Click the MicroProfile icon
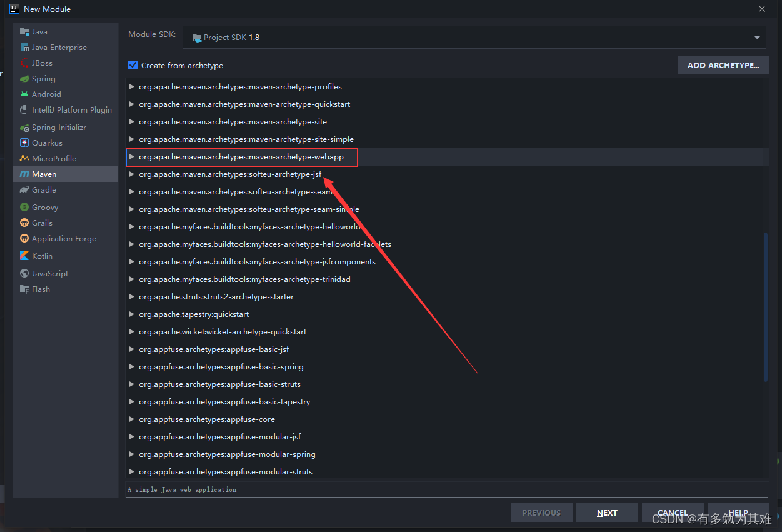This screenshot has height=532, width=782. coord(24,159)
